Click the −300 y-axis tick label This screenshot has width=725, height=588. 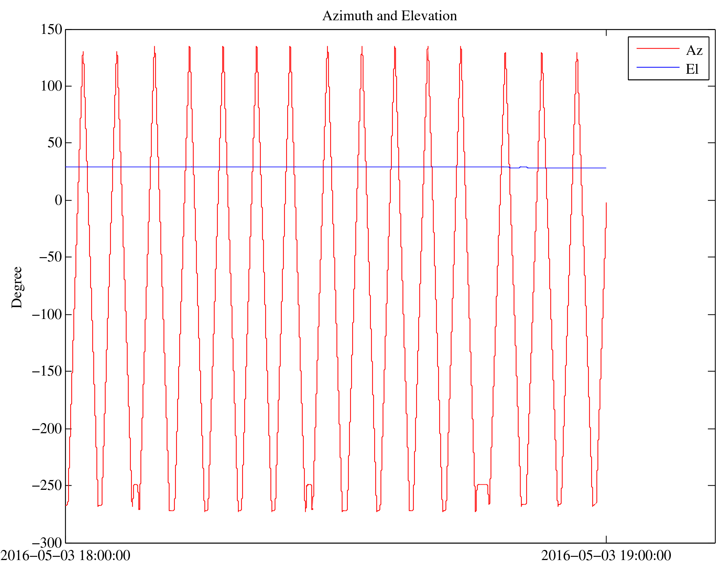pos(47,543)
